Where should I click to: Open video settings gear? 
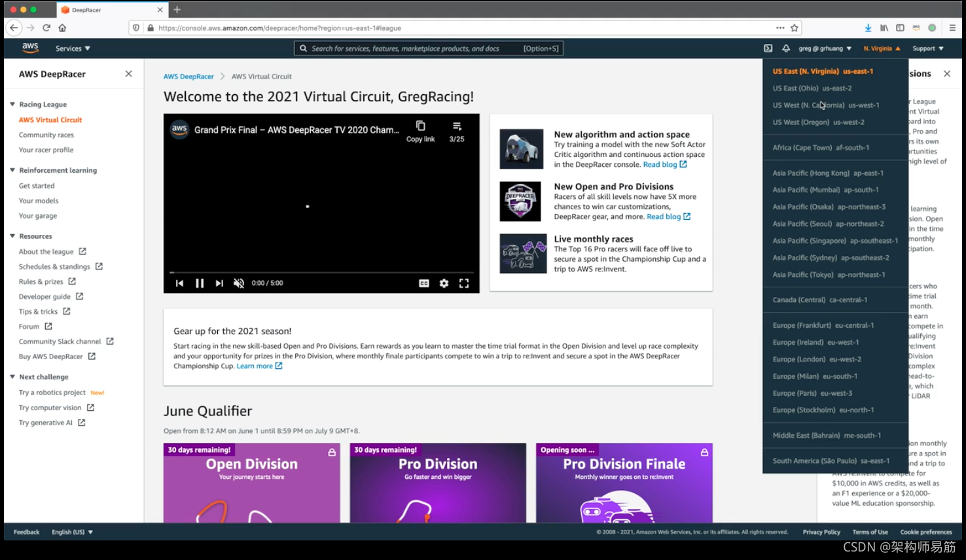tap(444, 283)
